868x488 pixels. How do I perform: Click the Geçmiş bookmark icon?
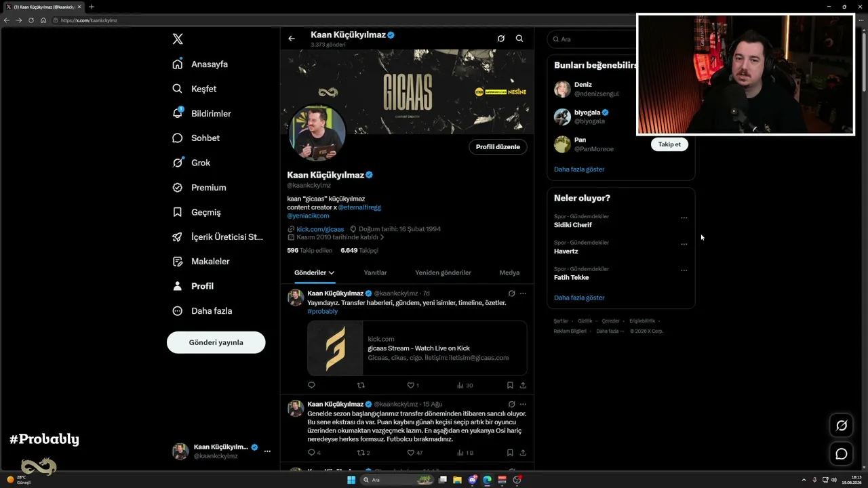tap(178, 212)
